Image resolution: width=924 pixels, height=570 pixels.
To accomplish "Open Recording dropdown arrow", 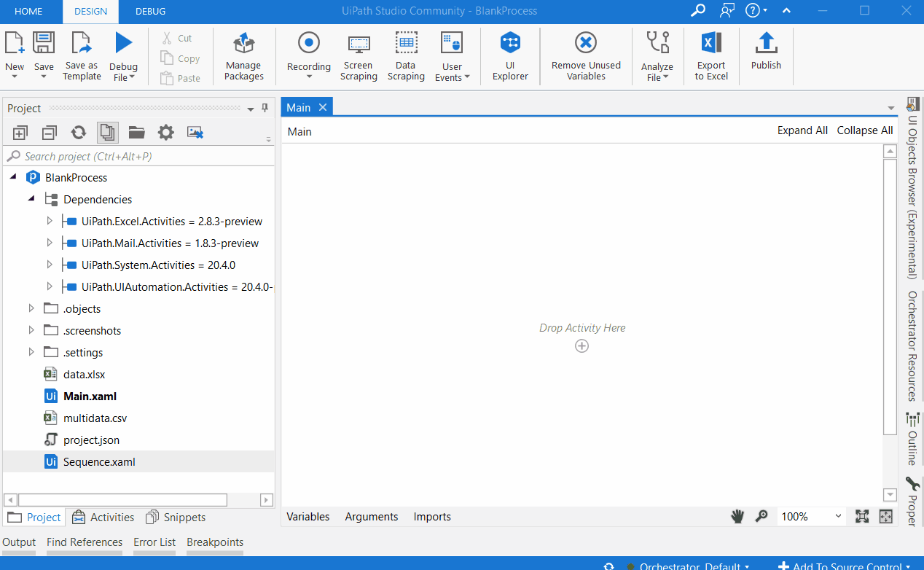I will tap(309, 77).
